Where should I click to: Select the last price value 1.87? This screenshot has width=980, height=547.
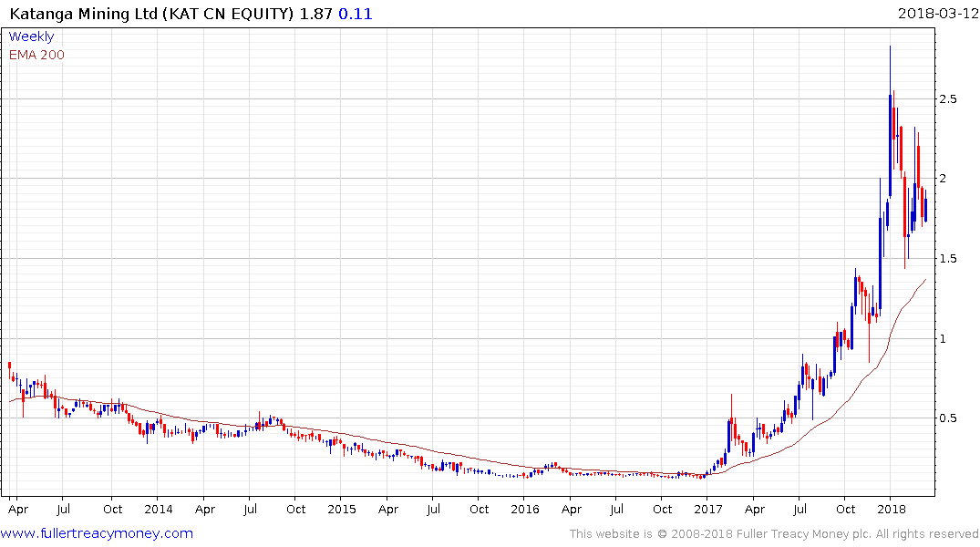315,14
